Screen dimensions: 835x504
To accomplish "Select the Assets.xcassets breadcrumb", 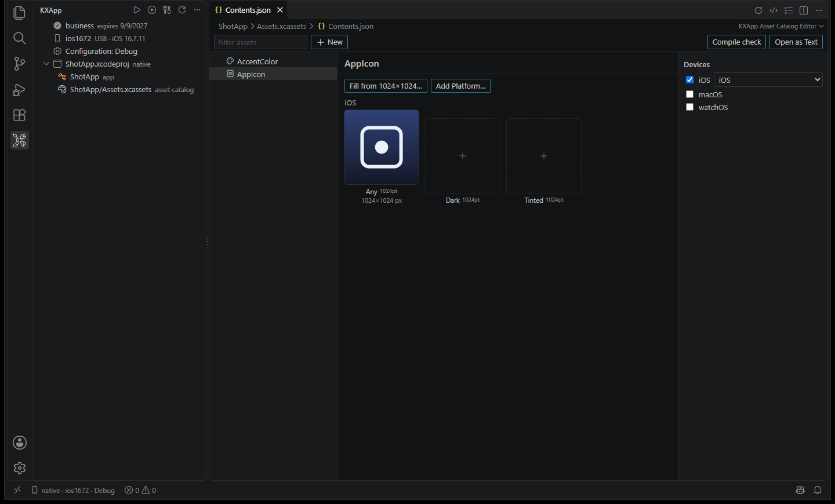I will [281, 26].
